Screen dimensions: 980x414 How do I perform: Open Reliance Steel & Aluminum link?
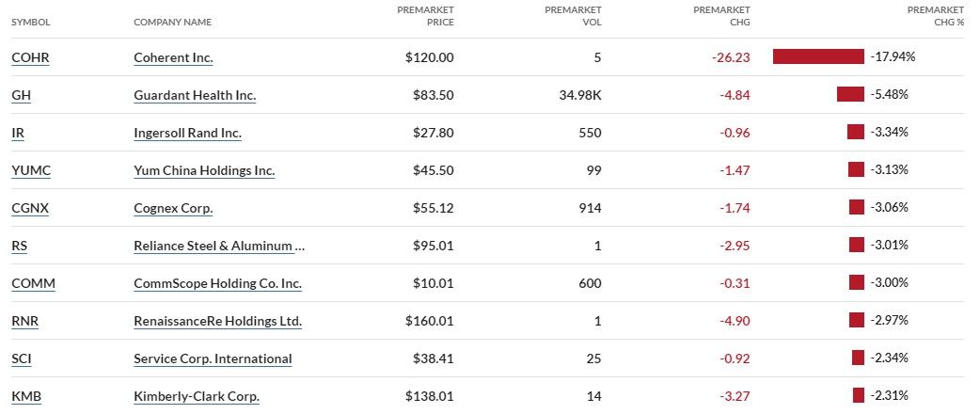(x=219, y=246)
